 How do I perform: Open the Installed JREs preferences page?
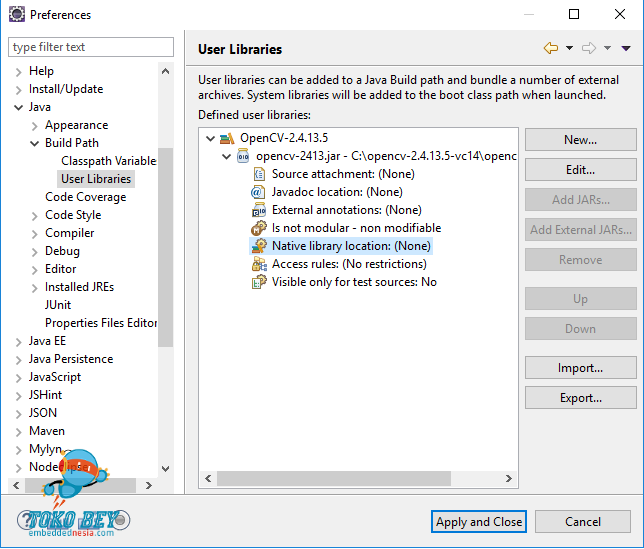click(79, 287)
